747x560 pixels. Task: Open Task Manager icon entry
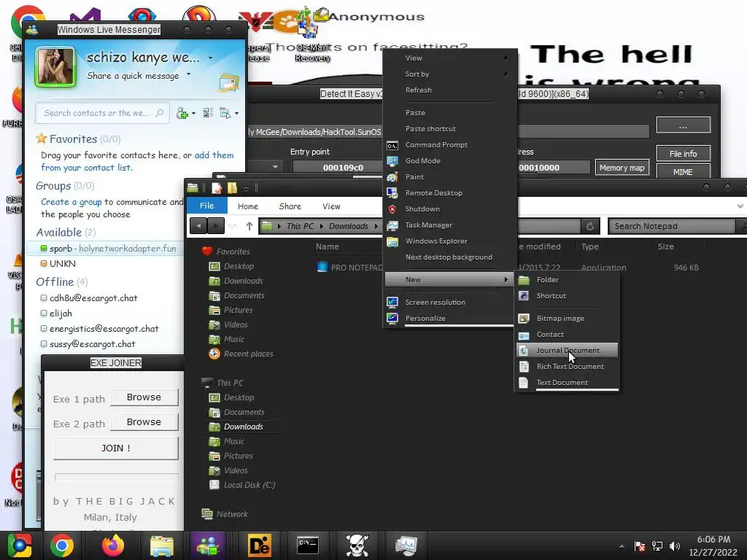pos(392,225)
